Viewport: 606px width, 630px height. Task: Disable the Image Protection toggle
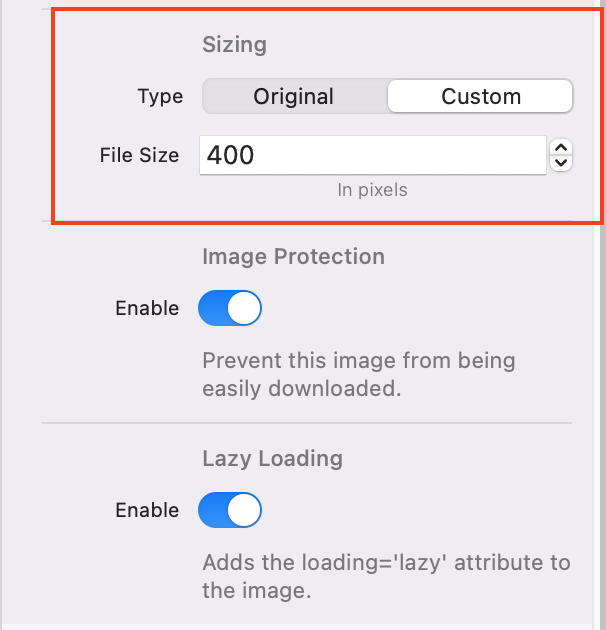tap(230, 308)
